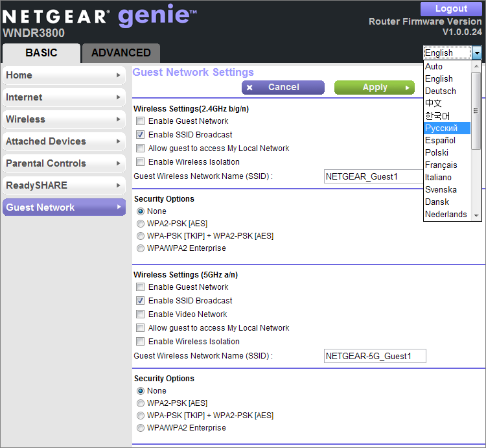Choose 한국어 in the language list

[x=447, y=115]
